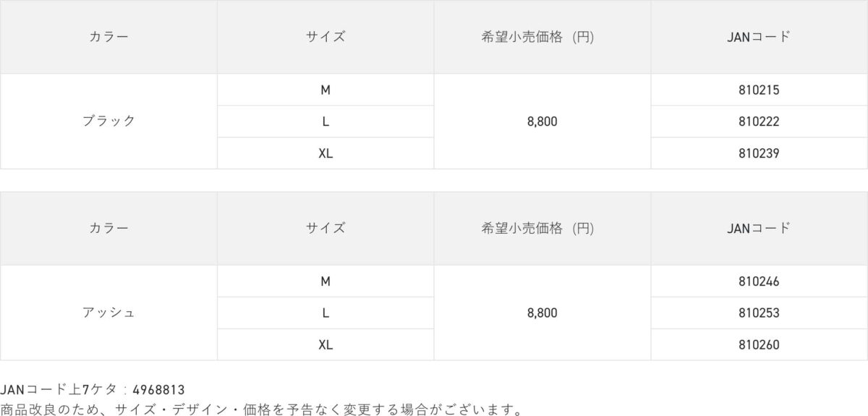The image size is (868, 416).
Task: Select JAN code 810253
Action: pyautogui.click(x=759, y=313)
